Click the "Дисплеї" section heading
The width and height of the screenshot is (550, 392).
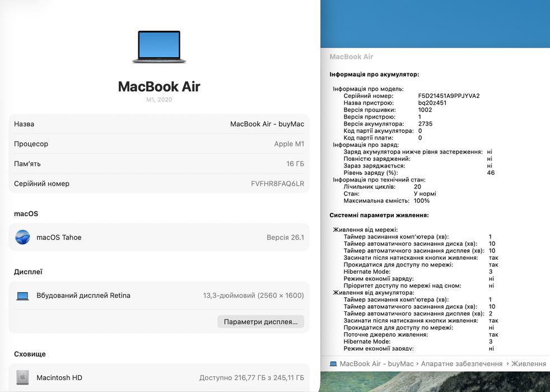[x=28, y=272]
